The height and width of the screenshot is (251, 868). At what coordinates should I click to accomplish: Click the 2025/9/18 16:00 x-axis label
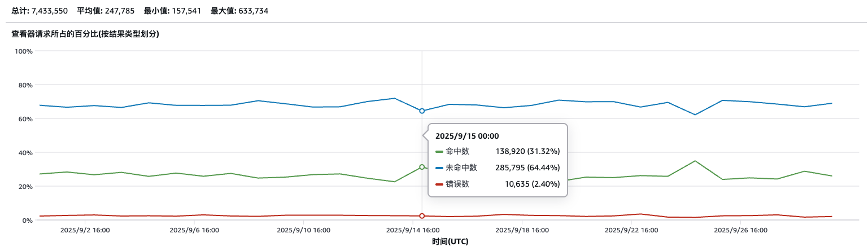522,230
